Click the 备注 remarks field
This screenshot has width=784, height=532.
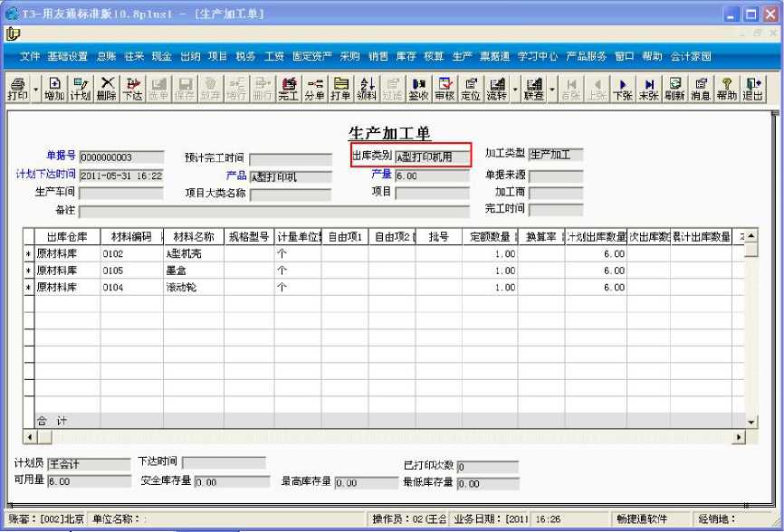click(274, 212)
